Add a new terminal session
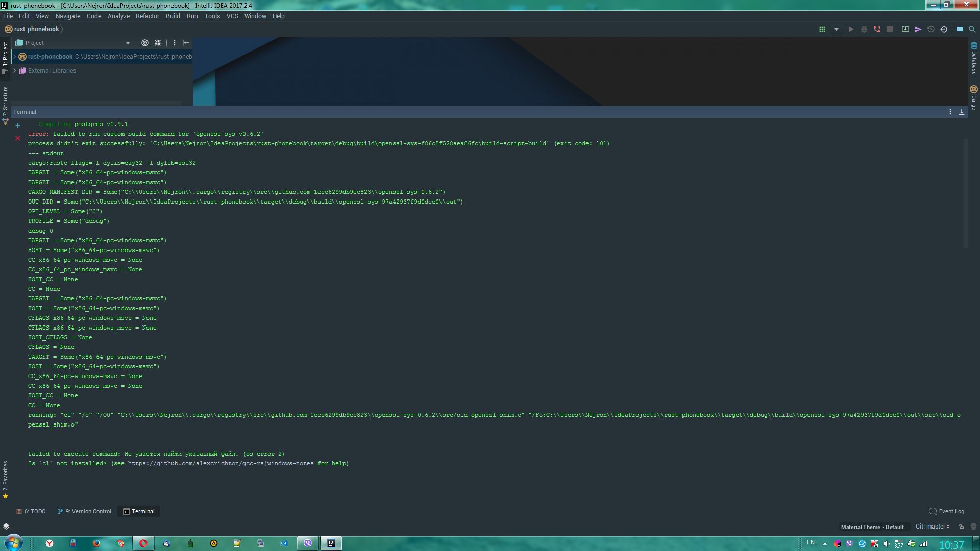The image size is (980, 551). [18, 126]
